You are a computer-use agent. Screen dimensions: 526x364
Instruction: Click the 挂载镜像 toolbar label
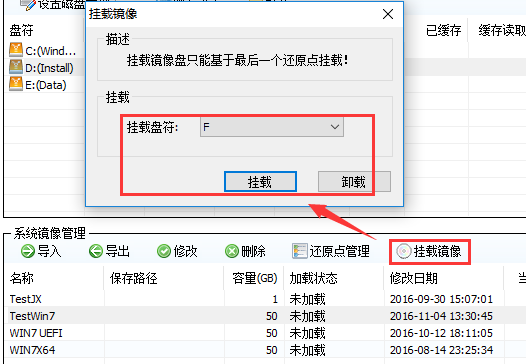point(437,251)
